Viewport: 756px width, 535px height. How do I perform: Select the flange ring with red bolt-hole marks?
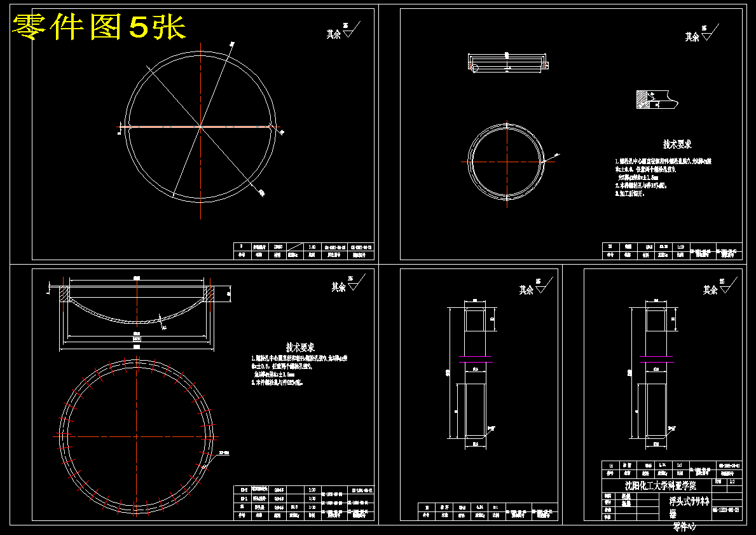pos(137,436)
